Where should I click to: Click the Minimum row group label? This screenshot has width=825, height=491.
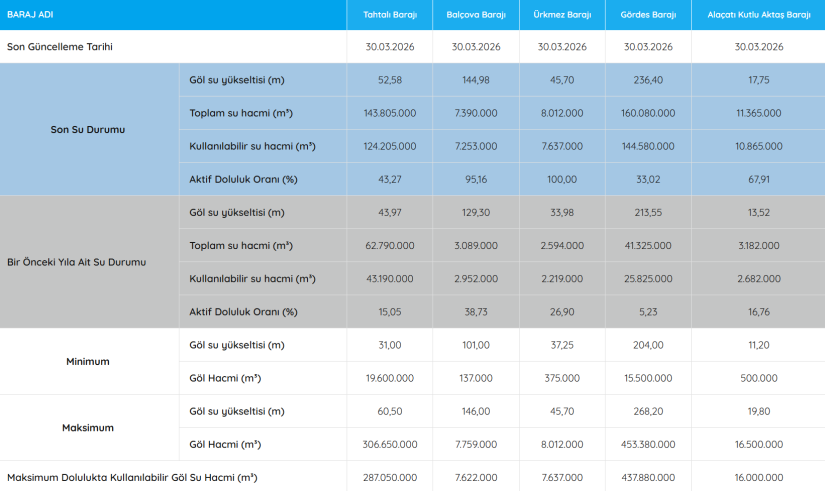click(x=88, y=361)
